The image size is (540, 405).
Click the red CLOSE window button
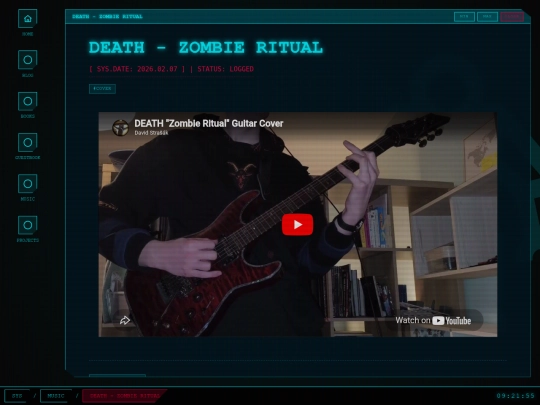point(512,17)
